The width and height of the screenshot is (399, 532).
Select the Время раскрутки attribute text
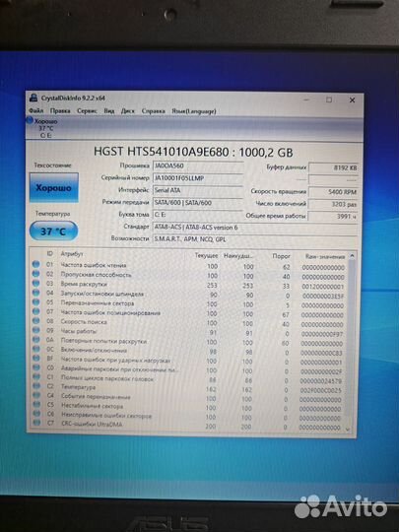[x=84, y=284]
